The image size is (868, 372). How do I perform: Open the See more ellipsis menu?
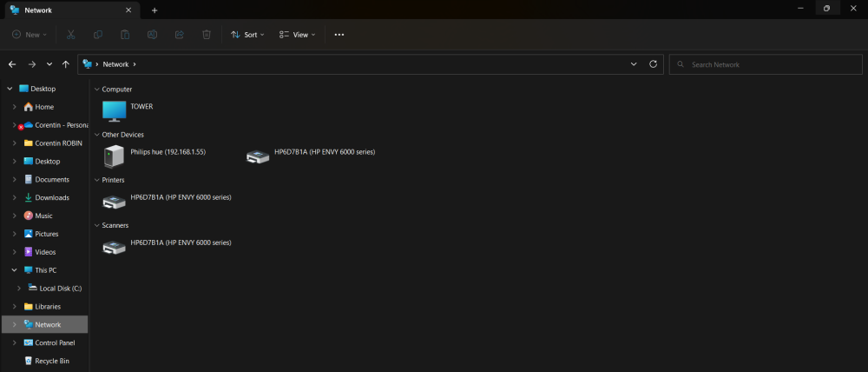(x=339, y=35)
